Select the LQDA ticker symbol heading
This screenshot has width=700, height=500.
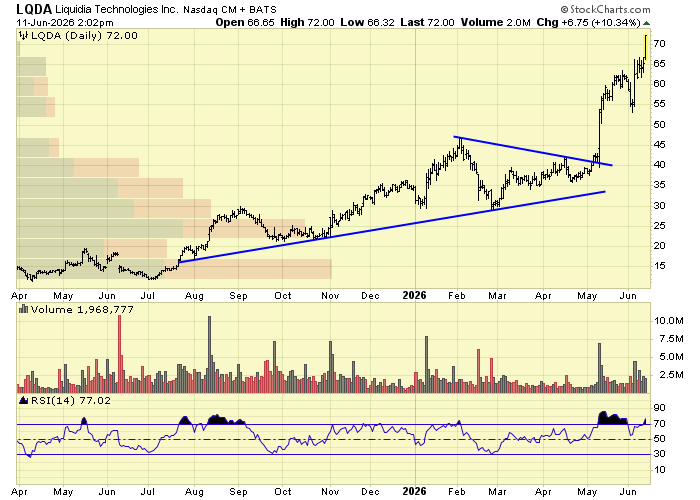pyautogui.click(x=34, y=9)
